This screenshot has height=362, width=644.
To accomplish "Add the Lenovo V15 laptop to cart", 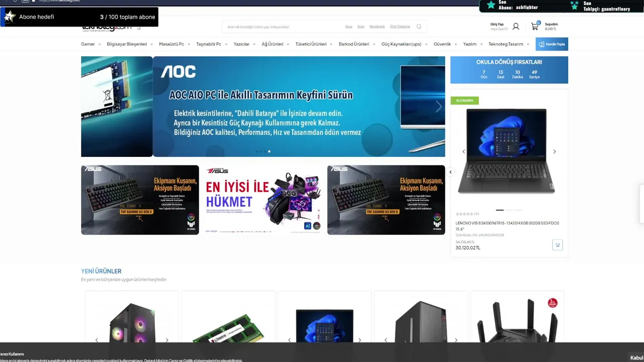I will point(557,245).
